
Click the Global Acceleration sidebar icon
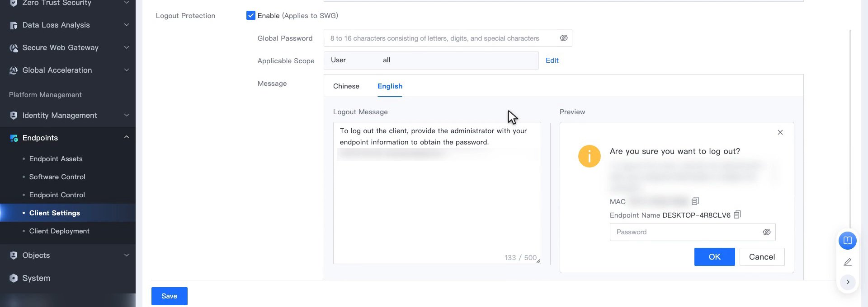point(14,70)
